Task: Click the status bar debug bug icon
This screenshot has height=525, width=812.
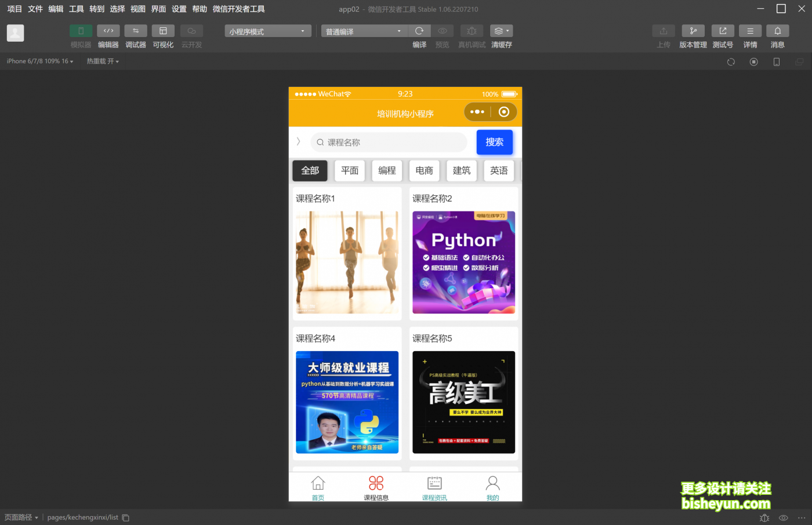Action: [x=764, y=517]
